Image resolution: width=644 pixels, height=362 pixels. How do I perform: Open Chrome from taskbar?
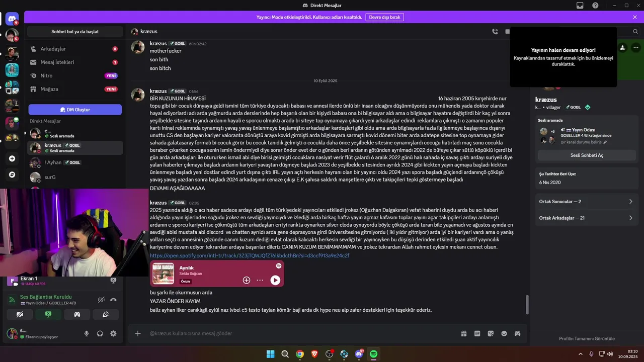(x=300, y=354)
